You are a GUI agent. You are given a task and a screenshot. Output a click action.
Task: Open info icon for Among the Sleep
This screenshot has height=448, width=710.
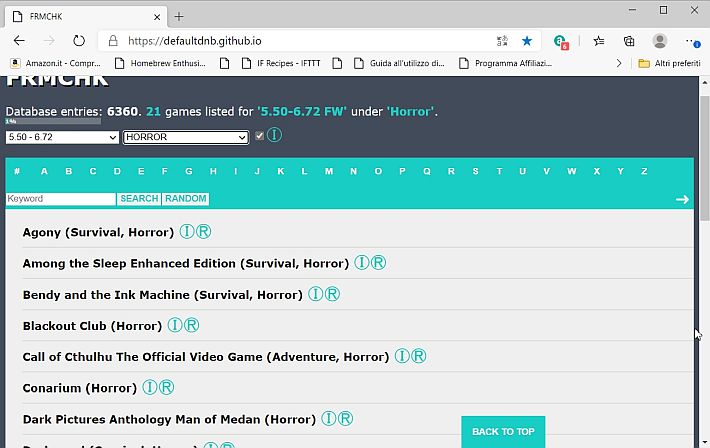click(x=361, y=262)
